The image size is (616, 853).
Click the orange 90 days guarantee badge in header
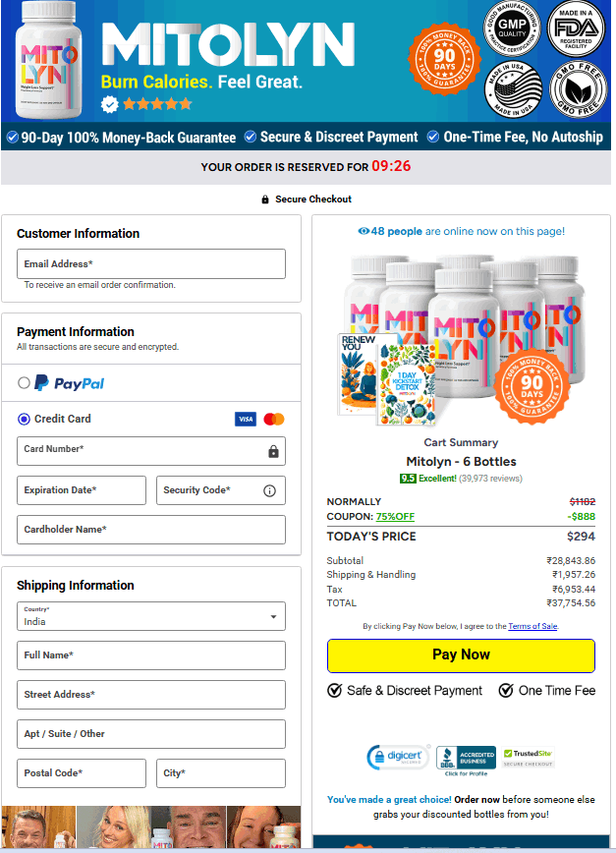pyautogui.click(x=444, y=59)
